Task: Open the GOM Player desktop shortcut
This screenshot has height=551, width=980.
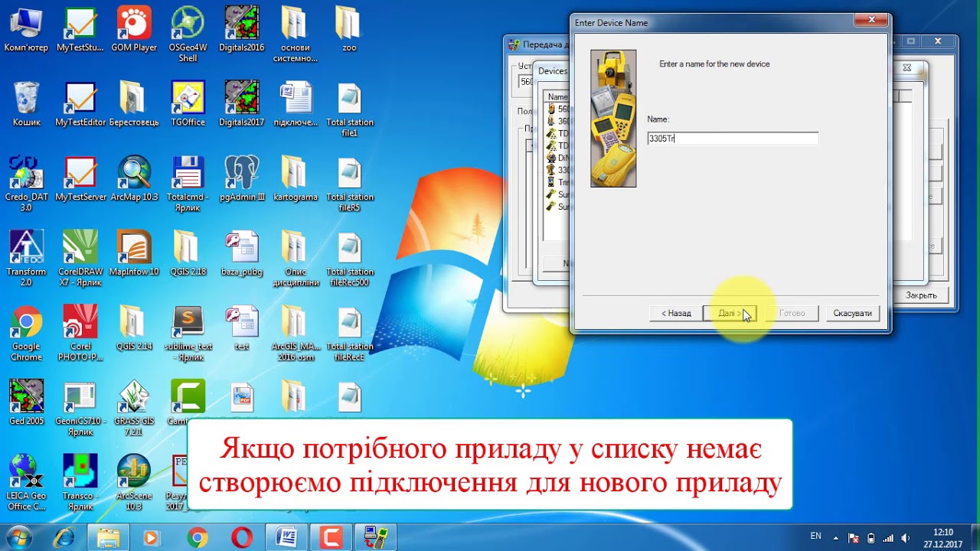Action: [134, 30]
